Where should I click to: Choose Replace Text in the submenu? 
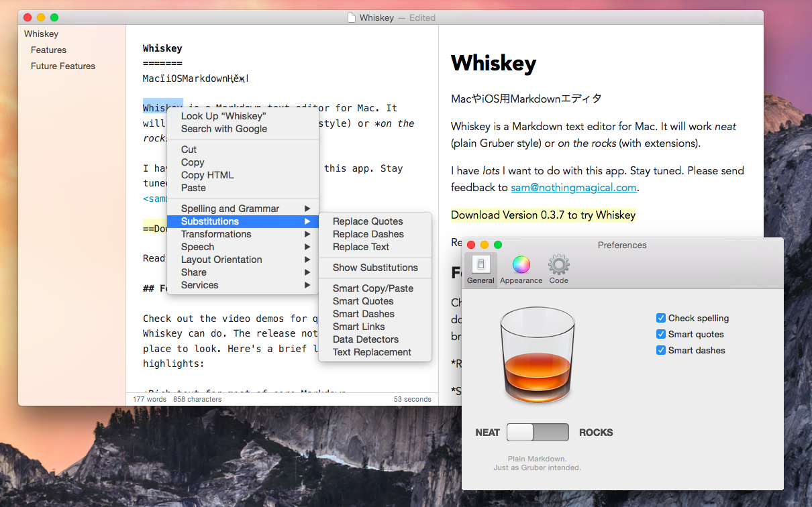point(375,247)
